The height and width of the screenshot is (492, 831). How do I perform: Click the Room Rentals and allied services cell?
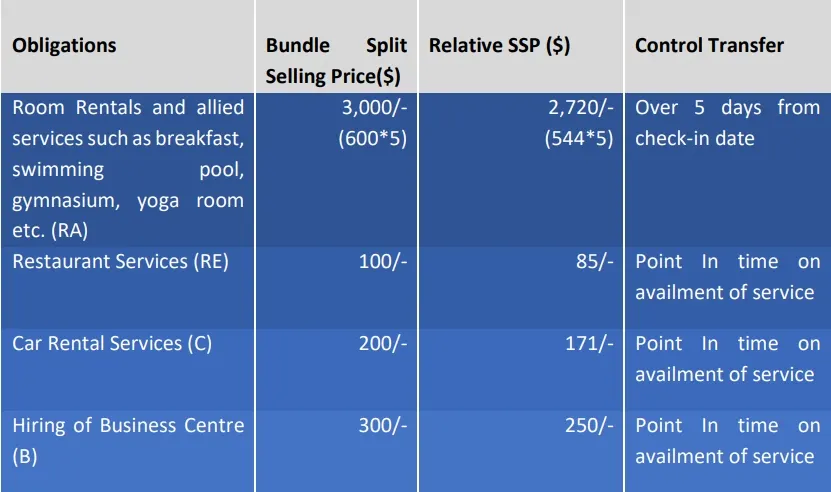(x=128, y=168)
